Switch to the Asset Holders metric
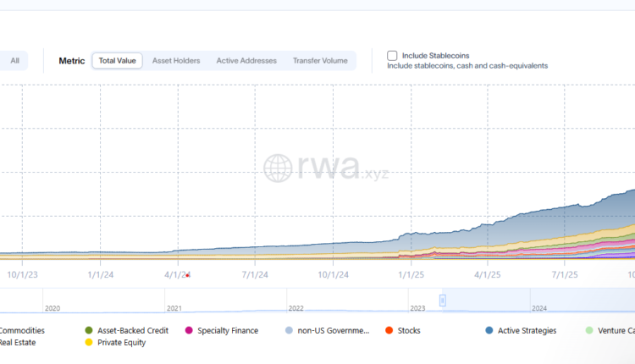Viewport: 635px width, 364px height. pos(176,61)
